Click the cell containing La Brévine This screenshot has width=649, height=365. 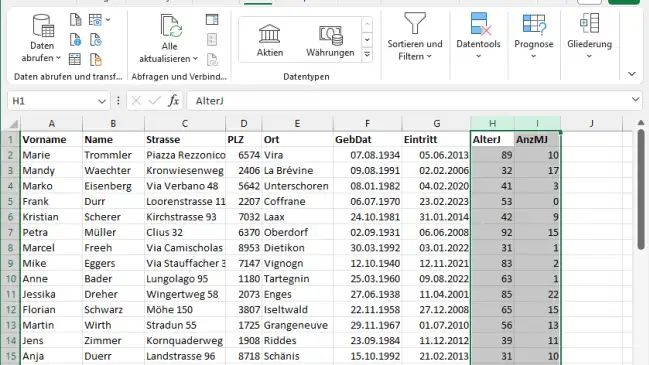pyautogui.click(x=297, y=170)
